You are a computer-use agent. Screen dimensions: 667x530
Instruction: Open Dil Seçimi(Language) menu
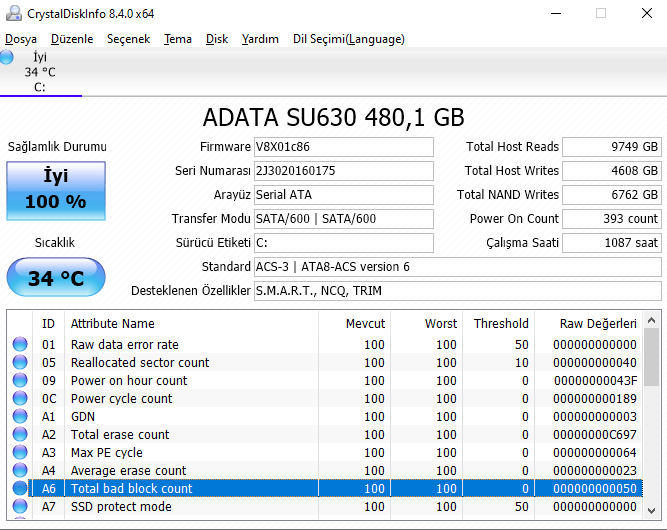(349, 39)
